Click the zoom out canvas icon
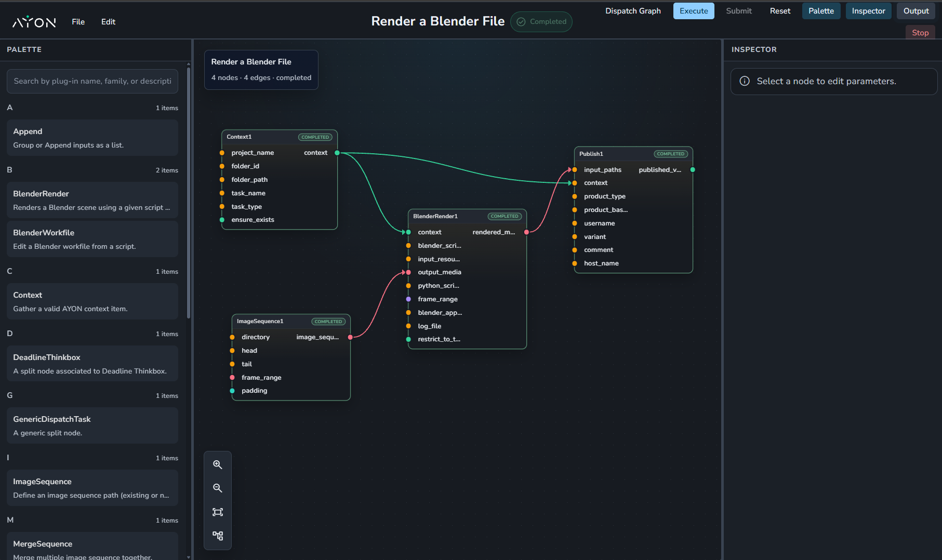The height and width of the screenshot is (560, 942). 218,488
